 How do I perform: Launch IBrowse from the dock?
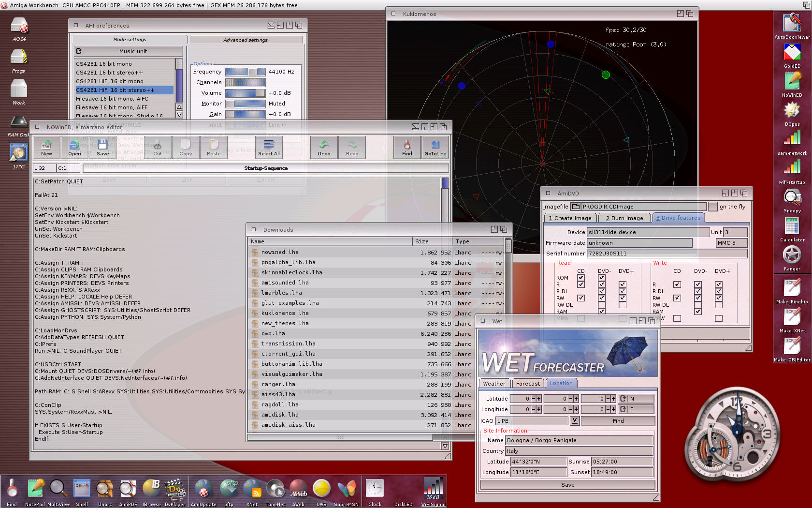click(x=151, y=492)
